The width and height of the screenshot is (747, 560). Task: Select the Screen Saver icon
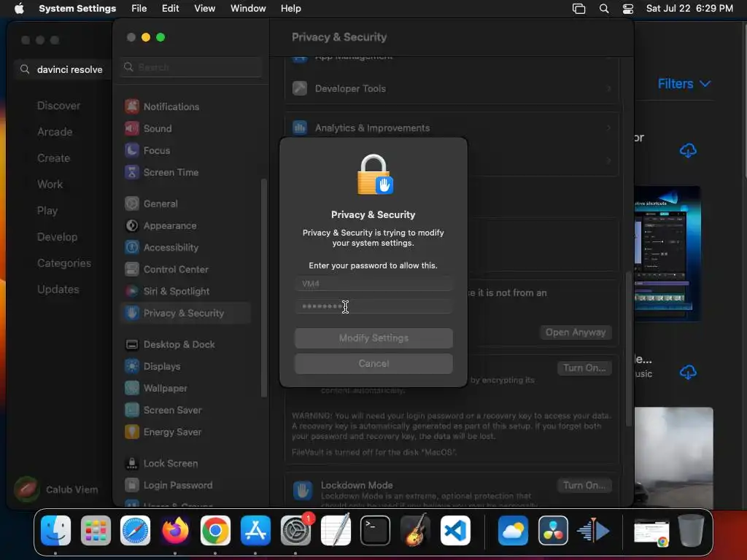[x=132, y=410]
